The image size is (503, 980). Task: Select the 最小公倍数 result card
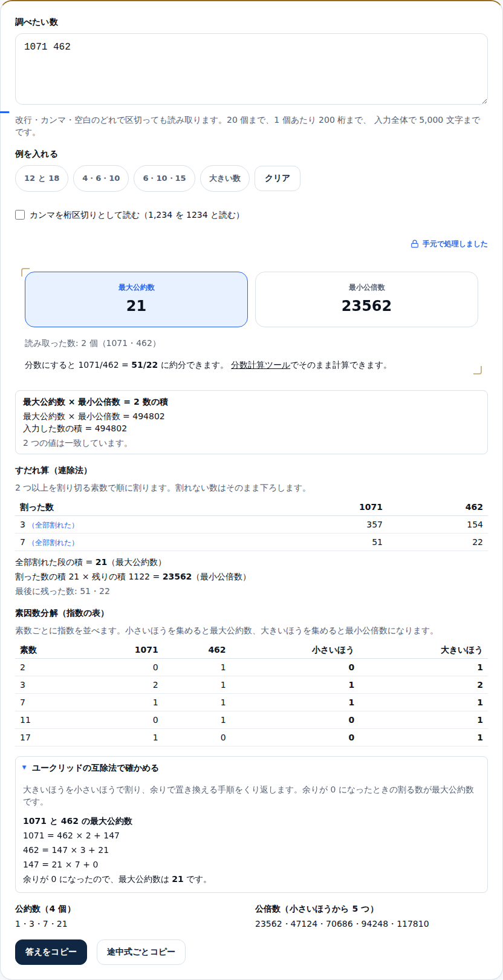coord(366,299)
